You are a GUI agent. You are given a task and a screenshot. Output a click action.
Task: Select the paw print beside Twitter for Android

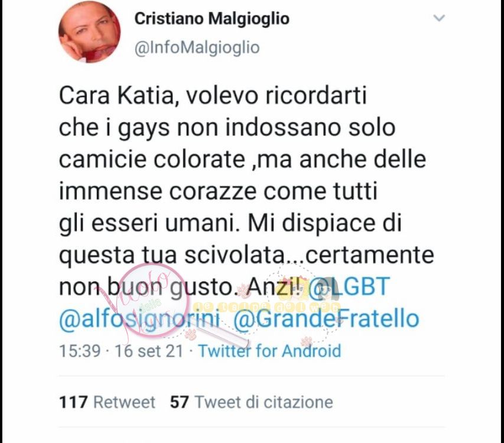tap(306, 340)
